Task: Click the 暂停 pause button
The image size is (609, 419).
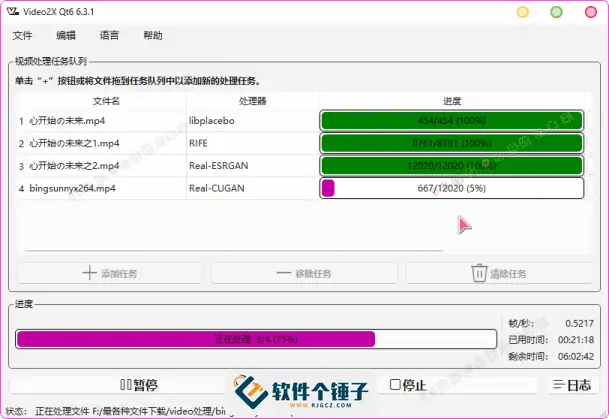Action: [118, 385]
